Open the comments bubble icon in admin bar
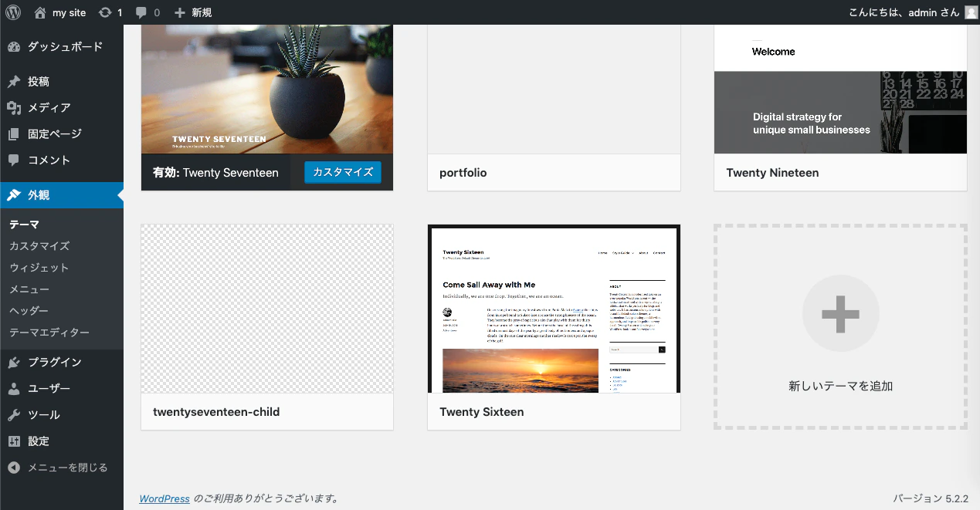The image size is (980, 510). tap(141, 13)
